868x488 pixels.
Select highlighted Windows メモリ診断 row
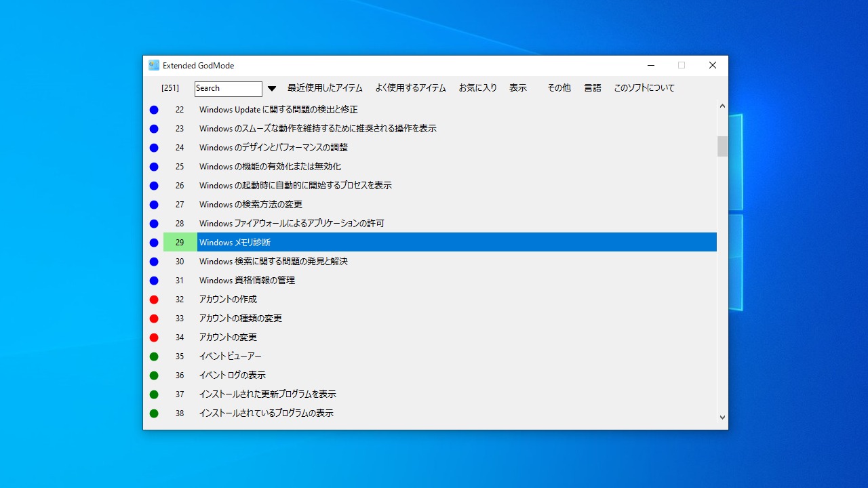tap(457, 243)
